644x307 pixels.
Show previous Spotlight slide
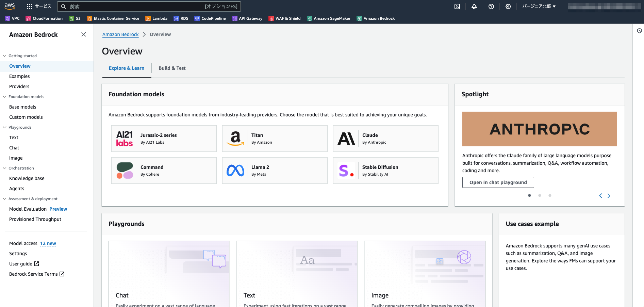pyautogui.click(x=600, y=196)
